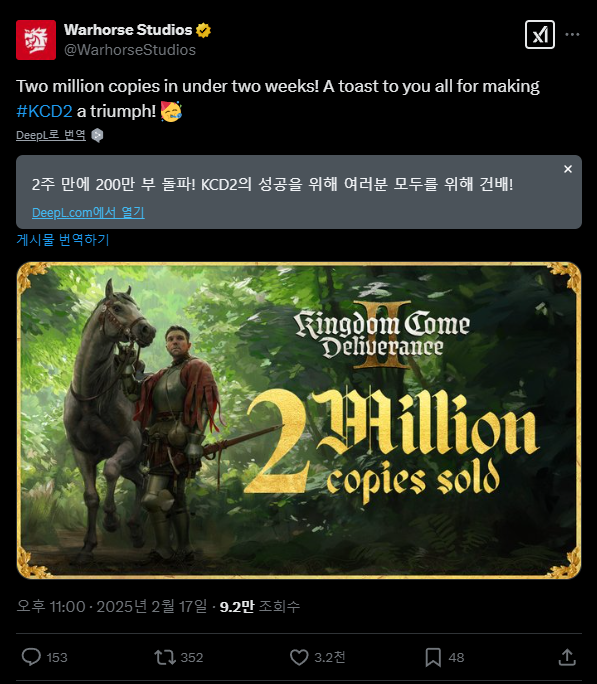The image size is (597, 684).
Task: Open the Warhorse Studios profile avatar
Action: 36,40
